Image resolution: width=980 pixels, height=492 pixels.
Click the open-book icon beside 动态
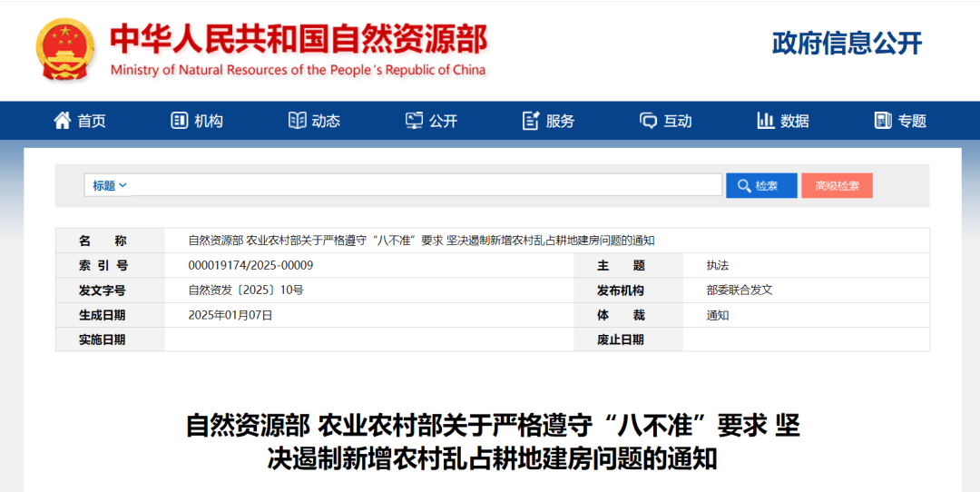click(x=297, y=121)
